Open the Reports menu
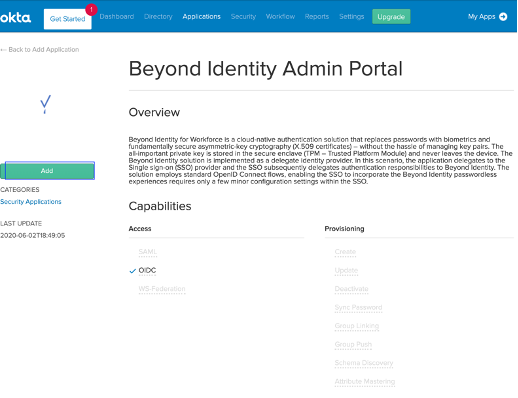This screenshot has height=398, width=518. 317,16
